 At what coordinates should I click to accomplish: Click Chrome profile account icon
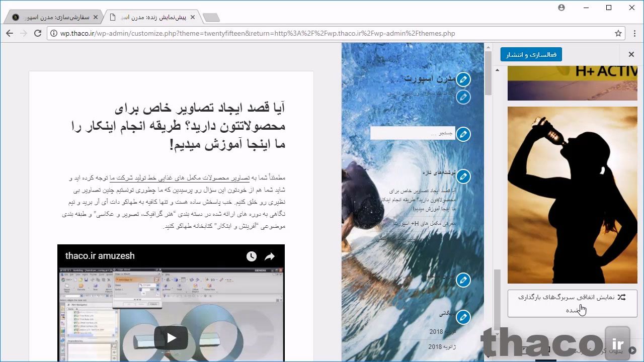click(x=561, y=8)
